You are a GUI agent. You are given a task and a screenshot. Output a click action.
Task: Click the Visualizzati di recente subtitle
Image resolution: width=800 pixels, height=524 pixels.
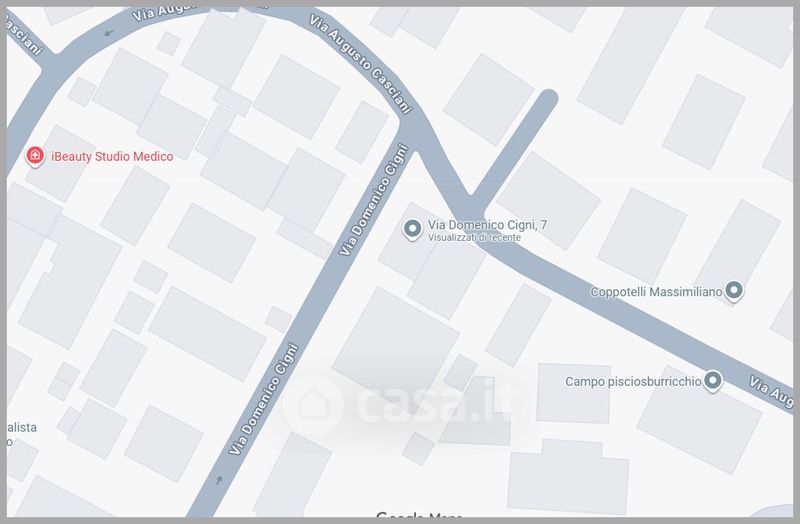click(474, 238)
